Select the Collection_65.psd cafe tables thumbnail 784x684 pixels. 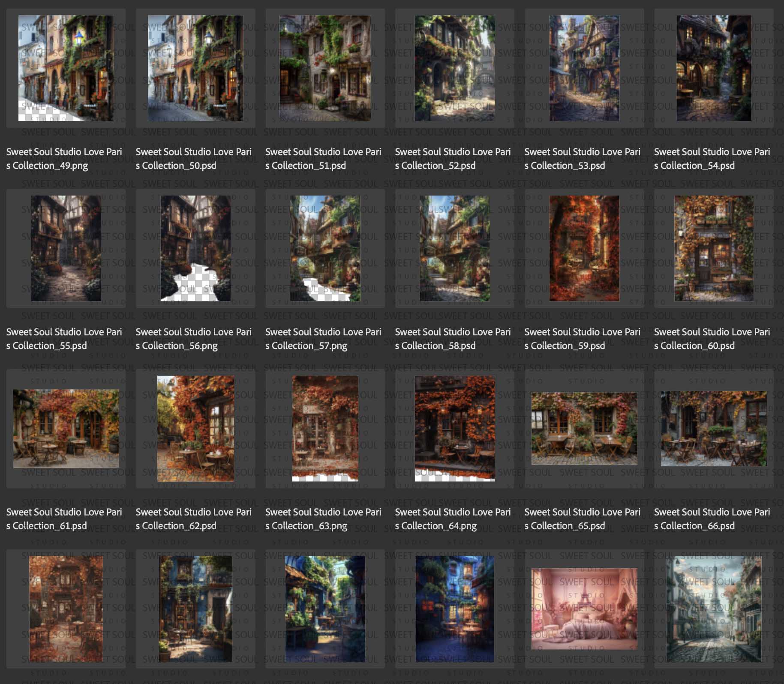584,428
